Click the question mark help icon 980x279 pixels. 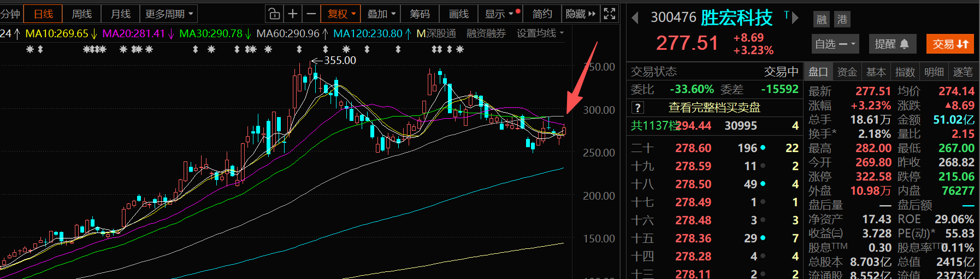(637, 107)
